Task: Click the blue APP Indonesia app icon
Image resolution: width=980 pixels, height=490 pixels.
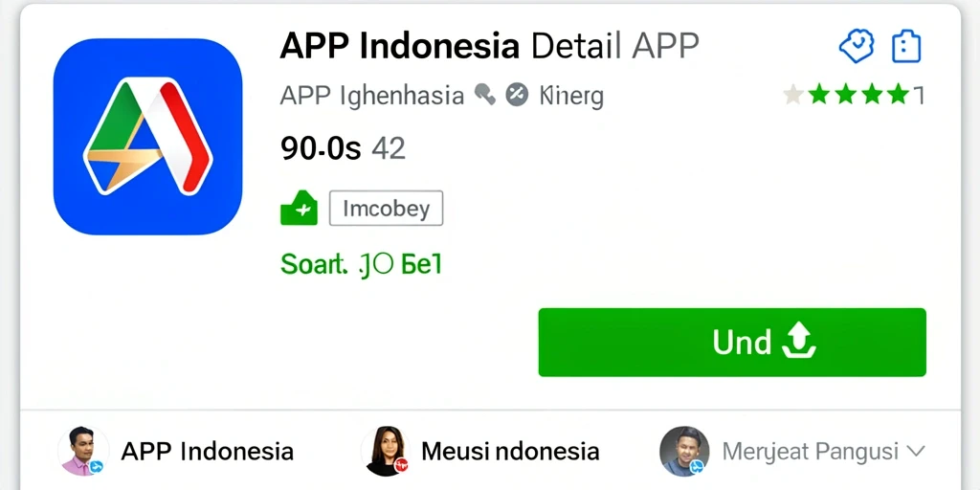Action: tap(147, 137)
